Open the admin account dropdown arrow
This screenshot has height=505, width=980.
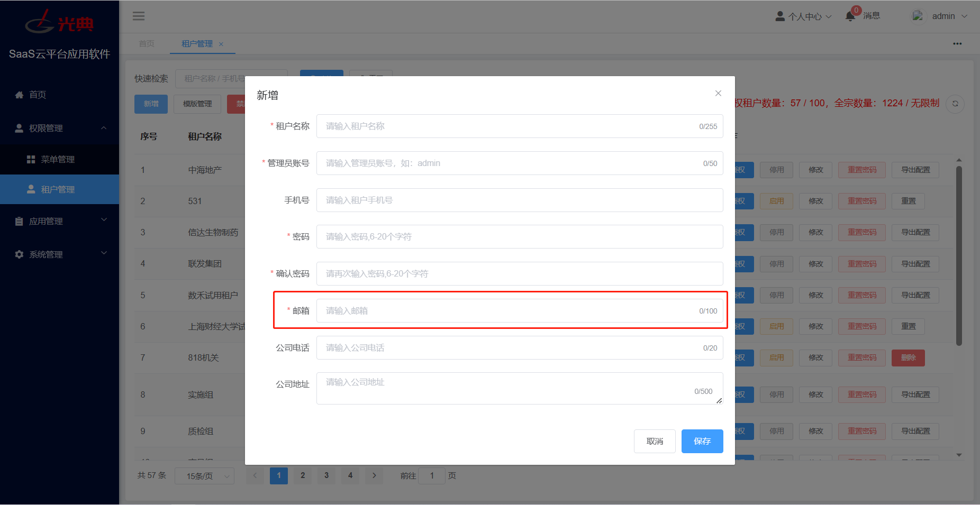(x=964, y=16)
